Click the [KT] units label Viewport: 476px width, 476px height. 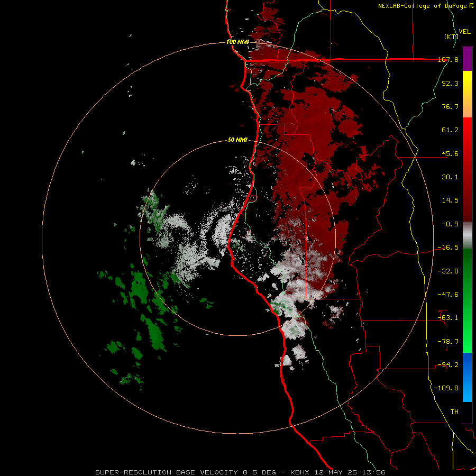click(451, 36)
